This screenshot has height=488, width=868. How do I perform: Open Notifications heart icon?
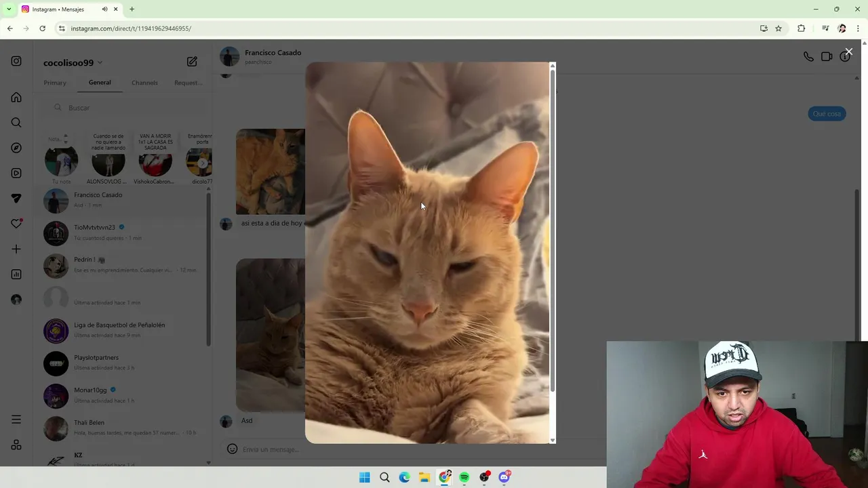16,224
